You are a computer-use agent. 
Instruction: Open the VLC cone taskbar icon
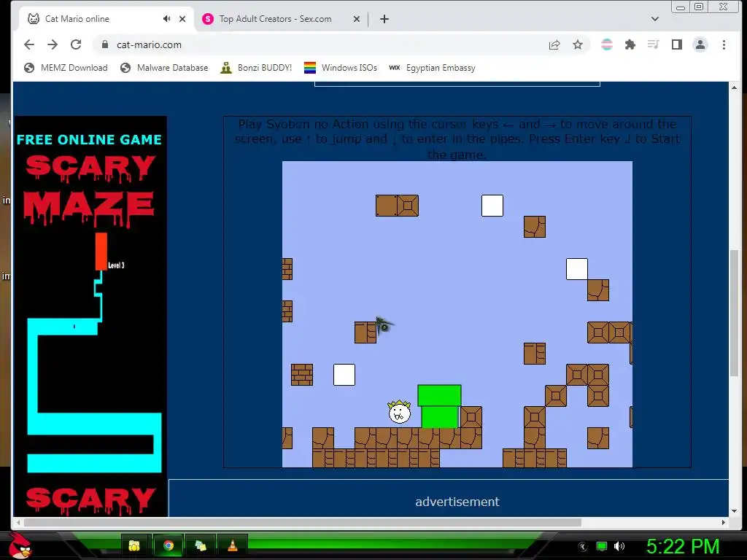[x=233, y=545]
